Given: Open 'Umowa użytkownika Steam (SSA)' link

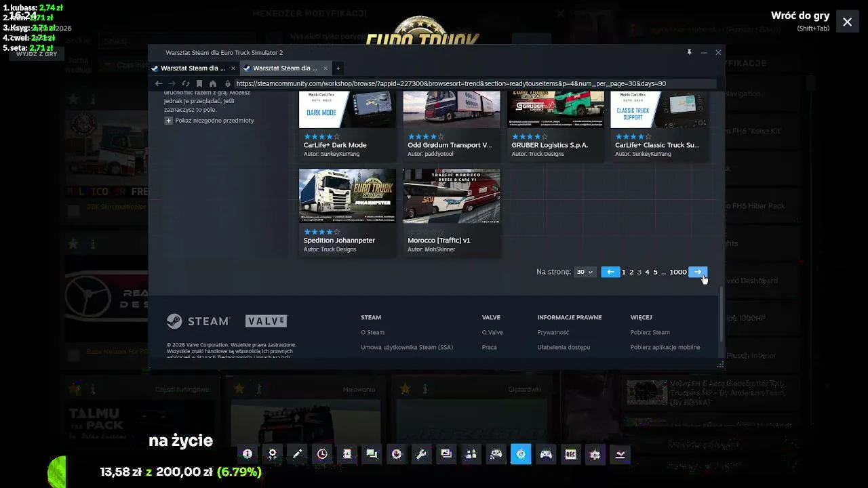Looking at the screenshot, I should (x=407, y=347).
